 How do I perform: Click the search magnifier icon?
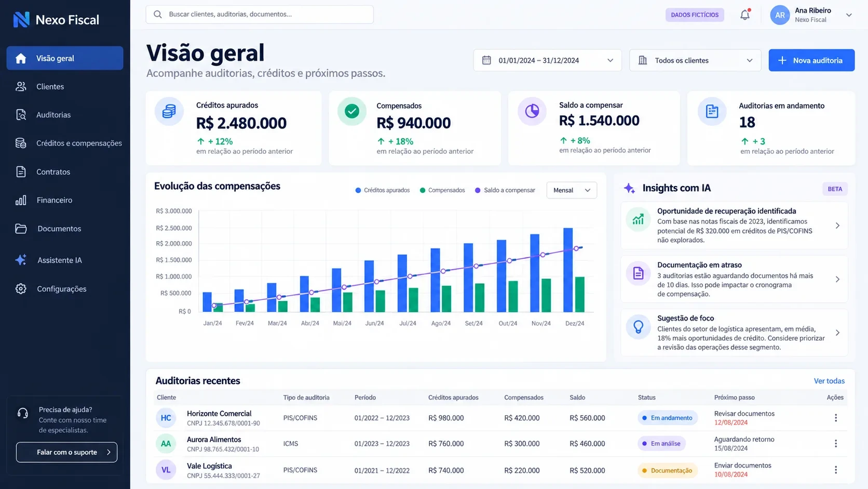[158, 15]
